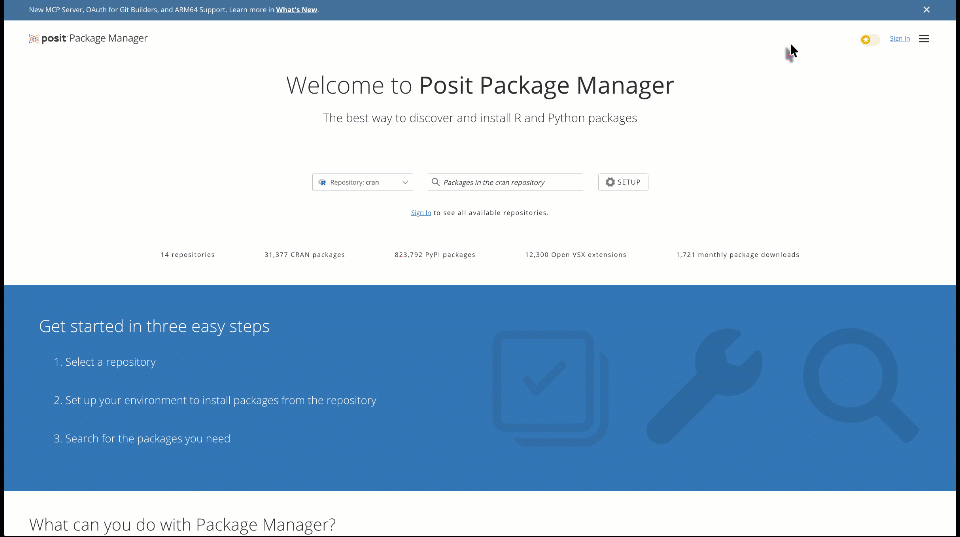Dismiss the announcement banner with X

click(926, 10)
